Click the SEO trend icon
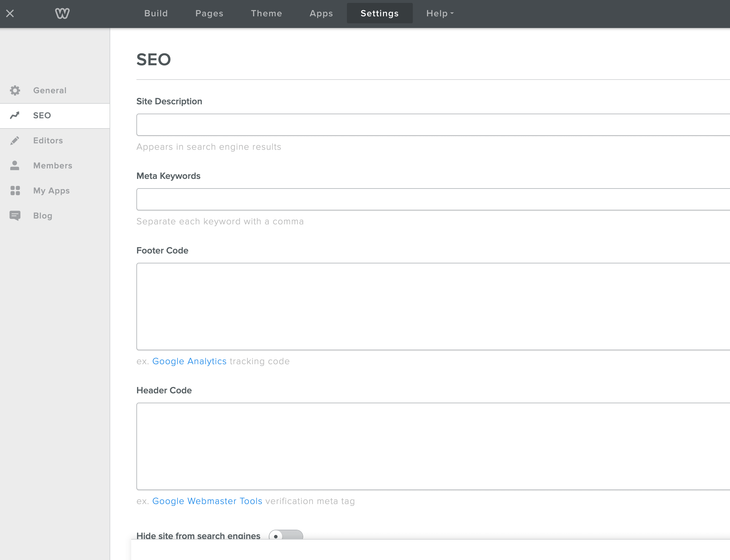This screenshot has height=560, width=730. click(16, 115)
